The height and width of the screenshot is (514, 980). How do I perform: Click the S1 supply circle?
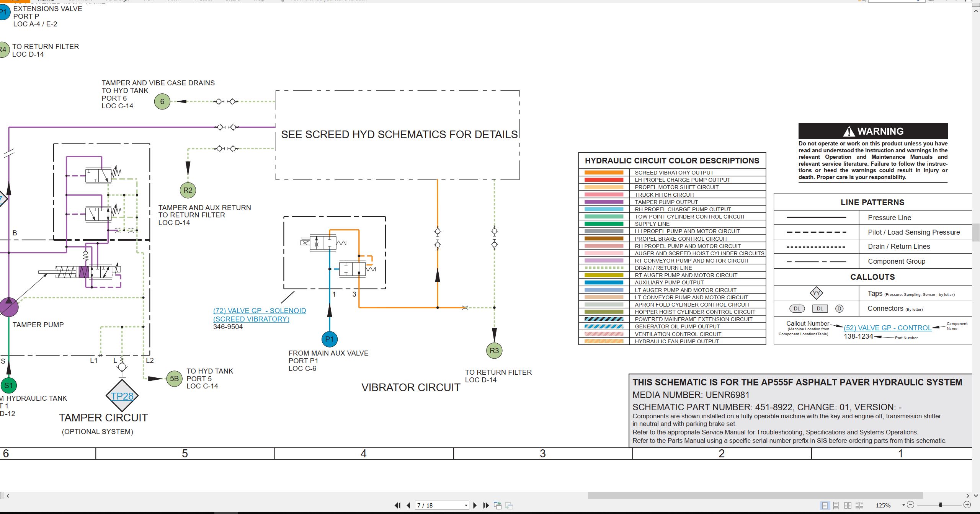[8, 385]
